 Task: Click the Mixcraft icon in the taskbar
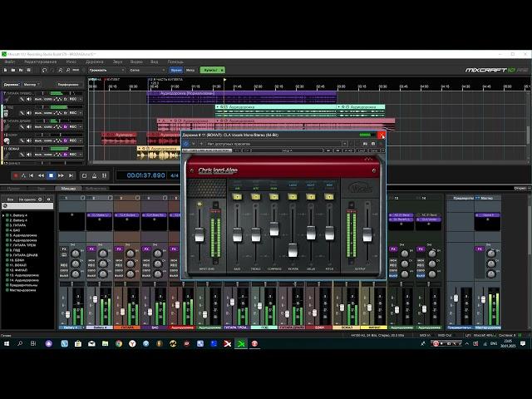tap(241, 343)
